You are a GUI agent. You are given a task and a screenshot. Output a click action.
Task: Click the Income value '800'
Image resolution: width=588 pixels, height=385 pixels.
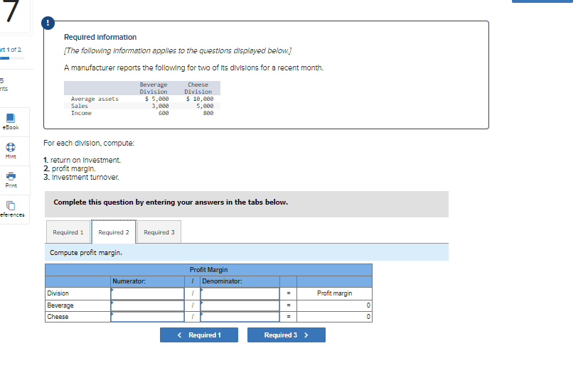[208, 113]
